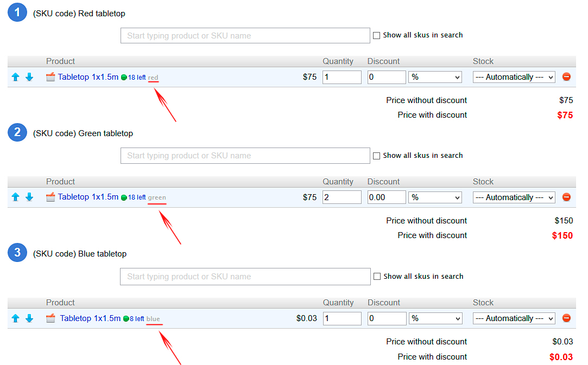
Task: Click the product search field in section 3
Action: click(245, 277)
